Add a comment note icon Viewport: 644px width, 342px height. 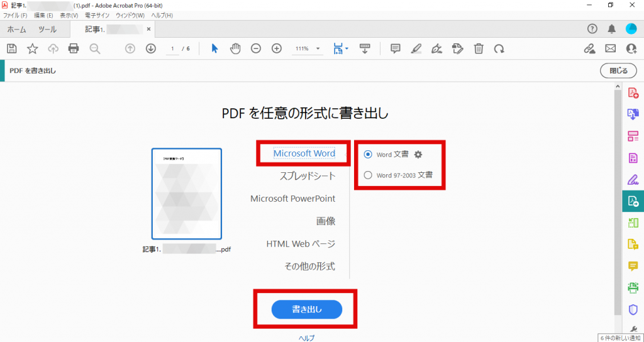396,48
